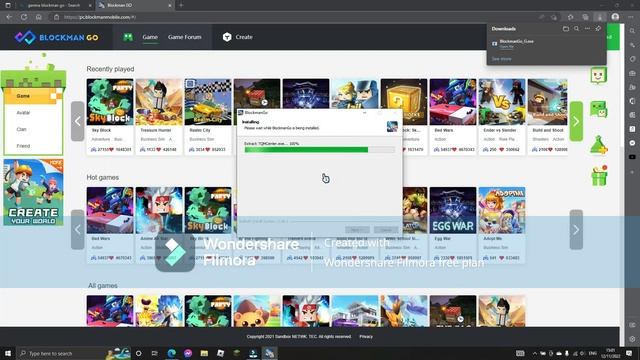Click the browser back arrow

coord(9,17)
